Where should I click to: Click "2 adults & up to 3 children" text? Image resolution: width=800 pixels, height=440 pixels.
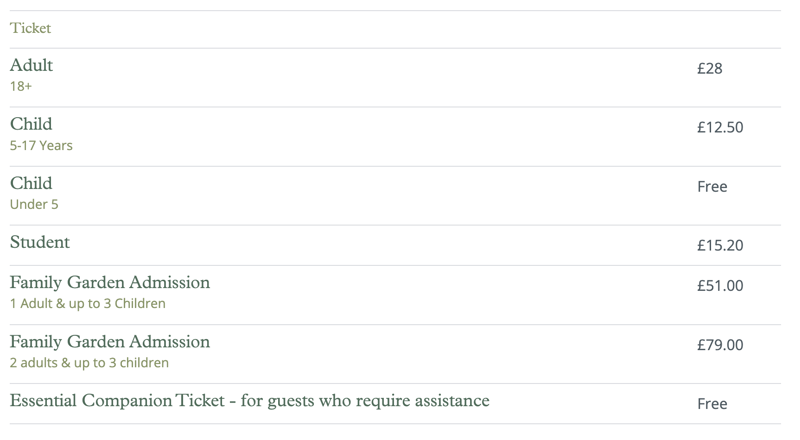[x=89, y=362]
